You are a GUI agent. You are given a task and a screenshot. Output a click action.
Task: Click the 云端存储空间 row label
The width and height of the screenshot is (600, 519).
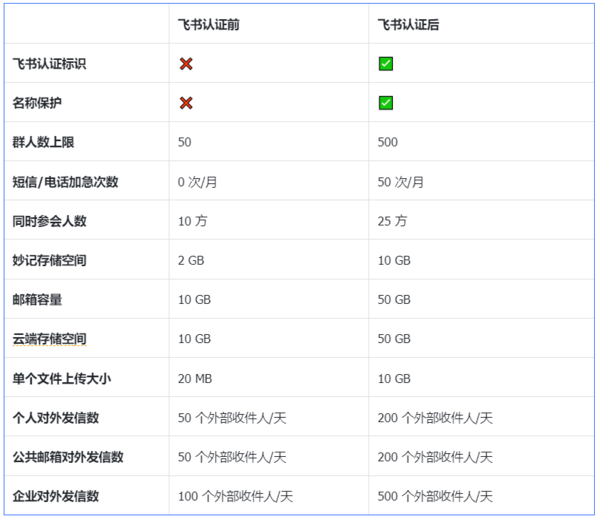[x=49, y=339]
